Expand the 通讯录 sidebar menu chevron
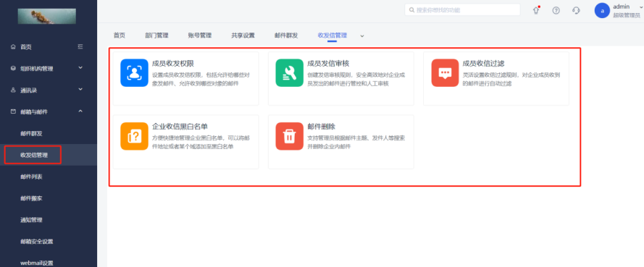This screenshot has height=267, width=644. [x=80, y=89]
